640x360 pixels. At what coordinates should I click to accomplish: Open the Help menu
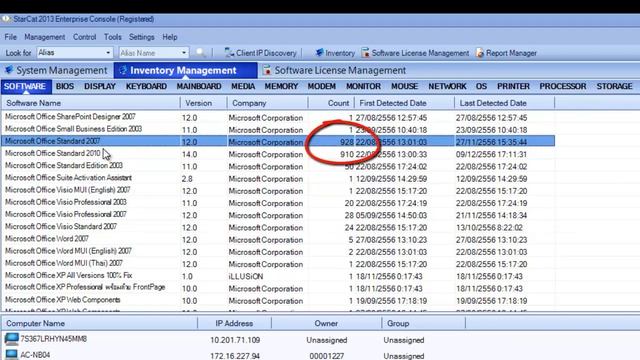[x=170, y=37]
